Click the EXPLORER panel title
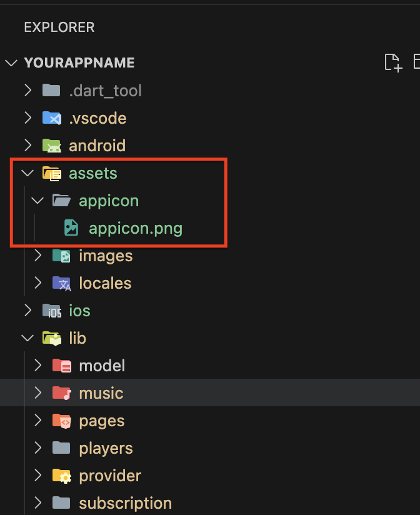The image size is (420, 515). coord(59,27)
